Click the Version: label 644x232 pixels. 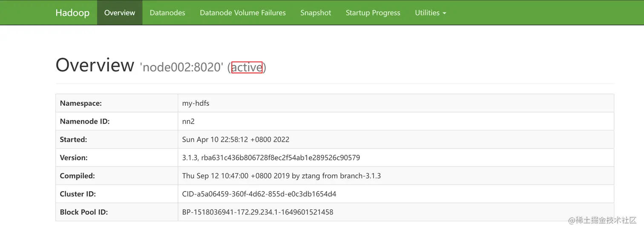tap(74, 158)
